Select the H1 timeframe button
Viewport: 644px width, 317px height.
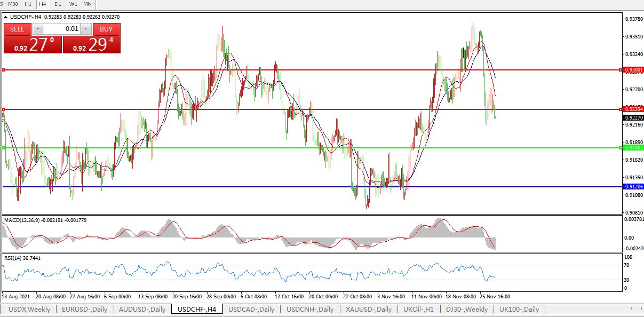(x=28, y=4)
